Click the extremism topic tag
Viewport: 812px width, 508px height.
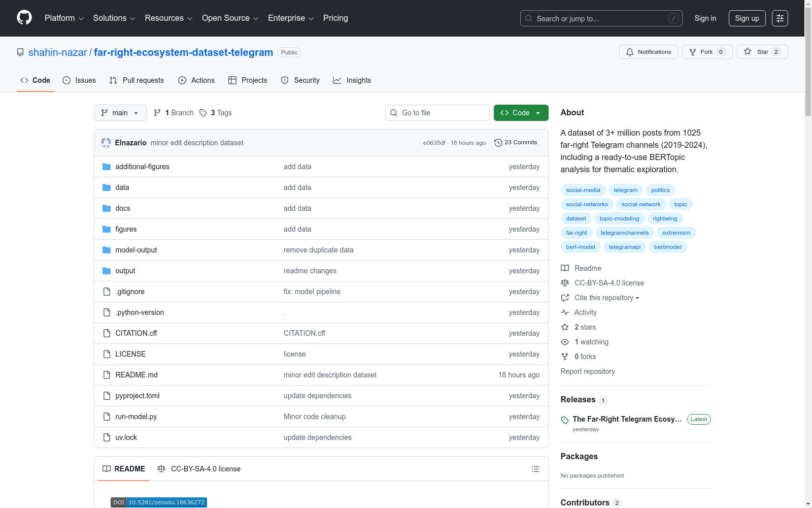click(x=676, y=233)
